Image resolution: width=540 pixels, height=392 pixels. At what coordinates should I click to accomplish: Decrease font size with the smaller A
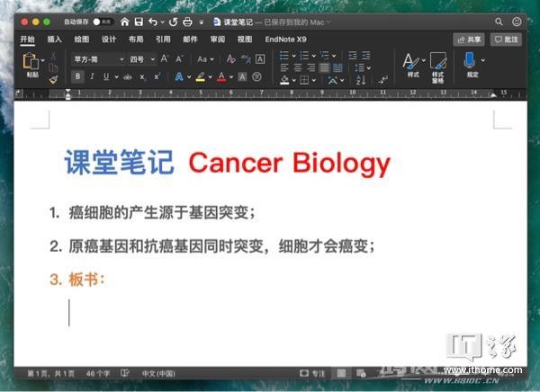click(x=179, y=59)
